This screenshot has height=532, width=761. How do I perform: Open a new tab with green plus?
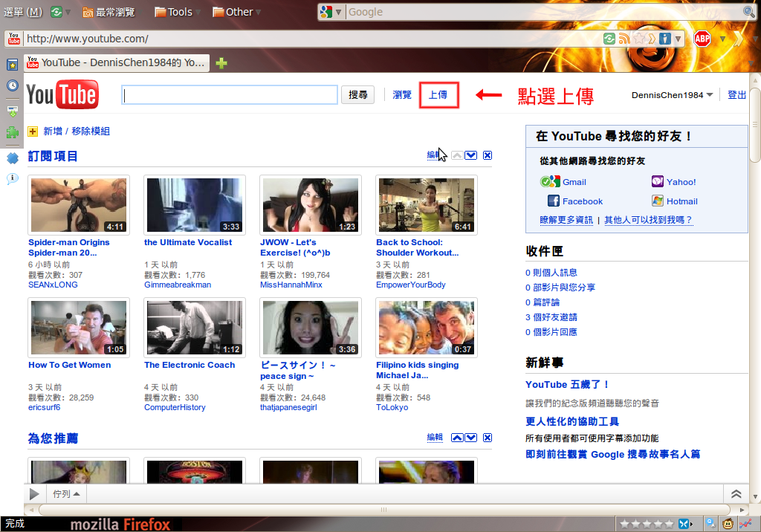pos(221,63)
